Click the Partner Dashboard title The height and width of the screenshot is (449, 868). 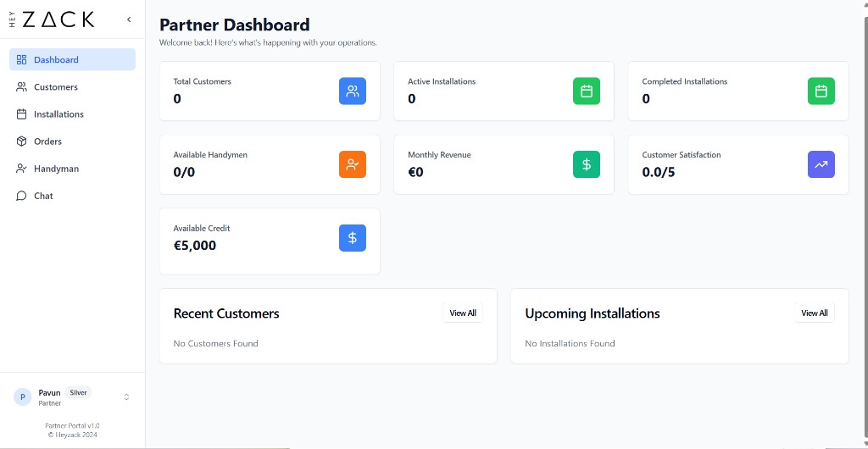tap(235, 25)
